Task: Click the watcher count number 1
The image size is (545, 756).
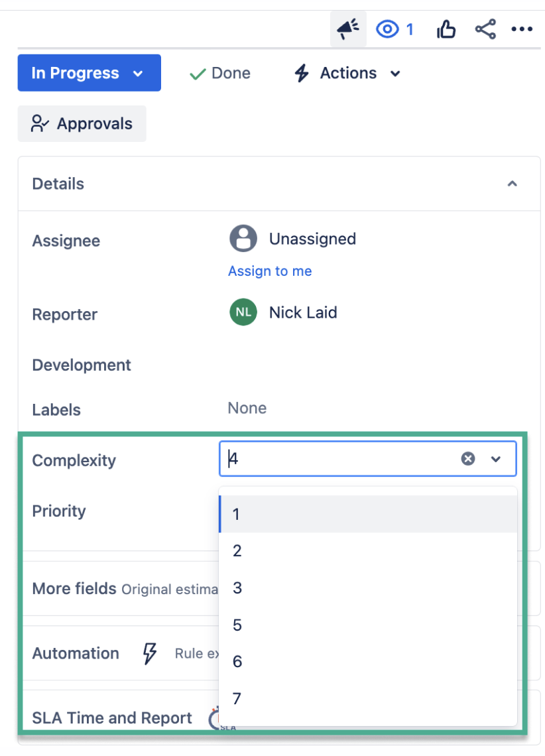Action: pos(410,29)
